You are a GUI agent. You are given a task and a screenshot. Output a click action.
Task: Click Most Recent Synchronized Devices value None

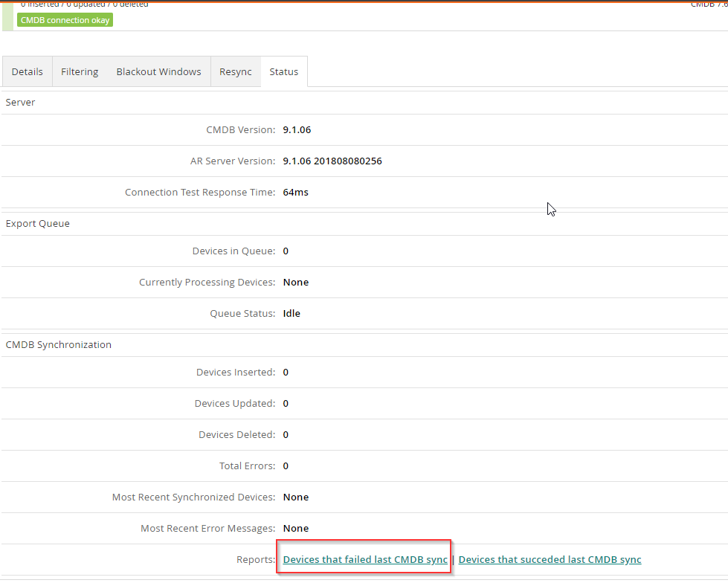click(x=296, y=497)
